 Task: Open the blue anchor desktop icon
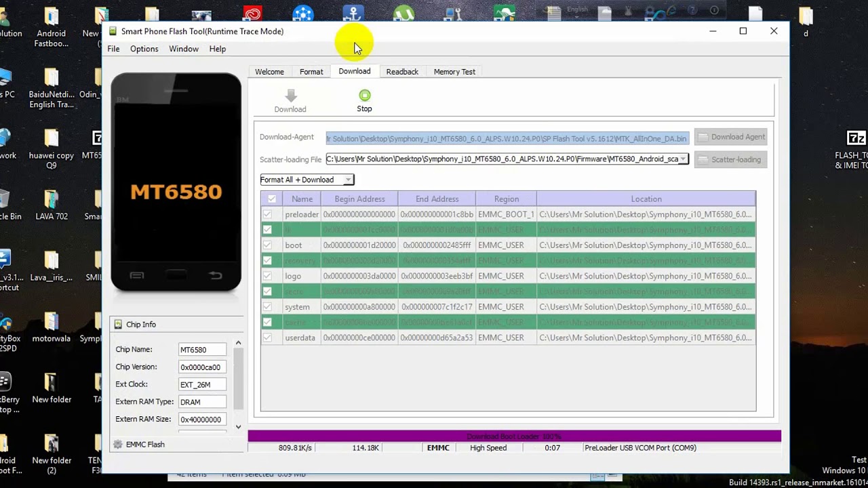pyautogui.click(x=353, y=13)
